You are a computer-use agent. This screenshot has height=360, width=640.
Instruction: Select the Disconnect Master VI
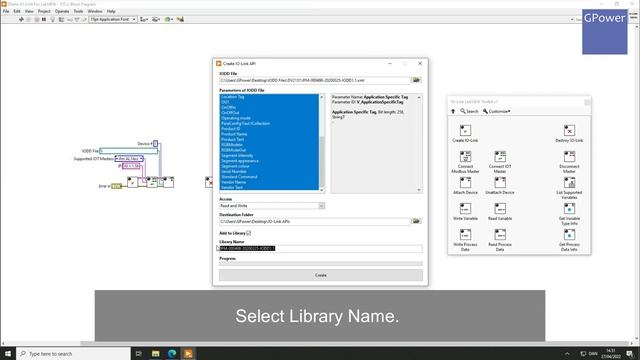tap(569, 157)
